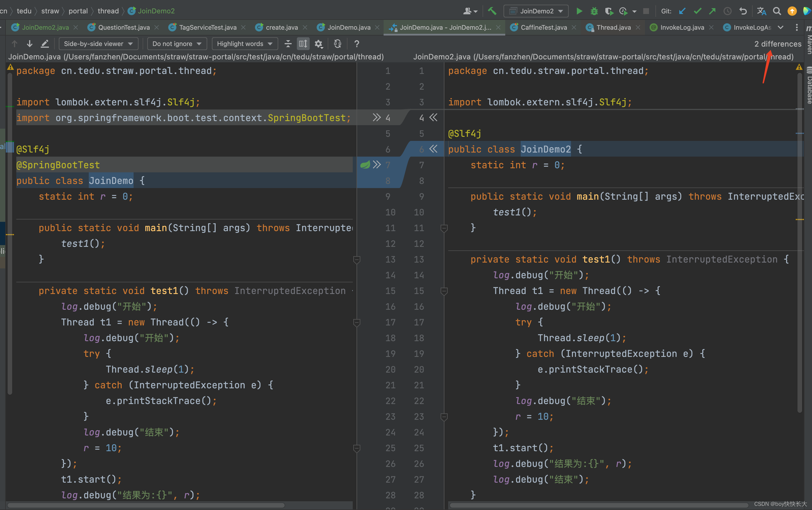Collapse the lambda fold marker at line 15
This screenshot has height=510, width=812.
[444, 291]
